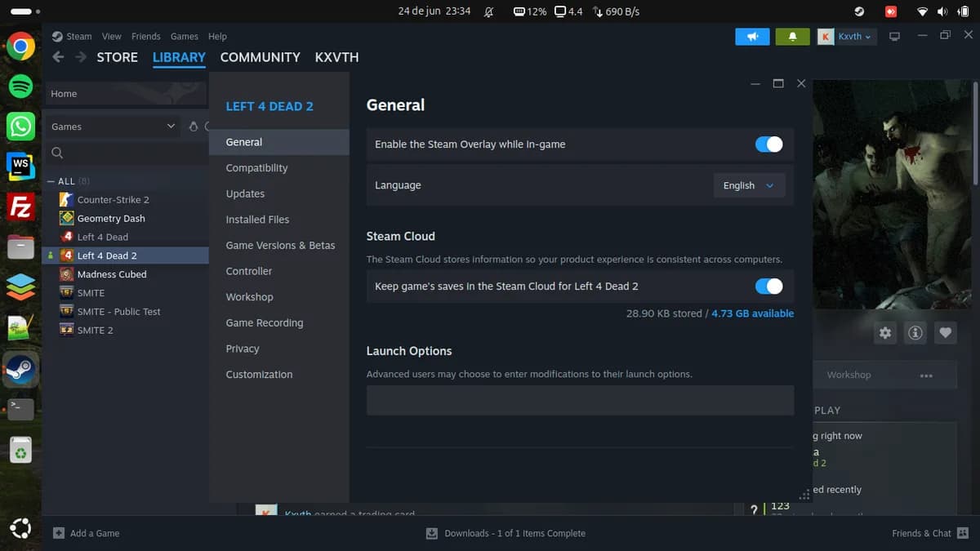Open Spotify from the dock

click(x=20, y=86)
